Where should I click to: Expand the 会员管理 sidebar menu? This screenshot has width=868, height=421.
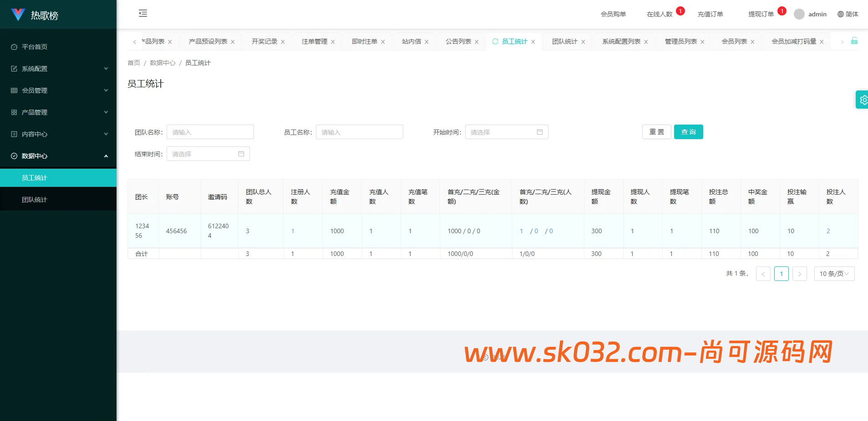[58, 90]
